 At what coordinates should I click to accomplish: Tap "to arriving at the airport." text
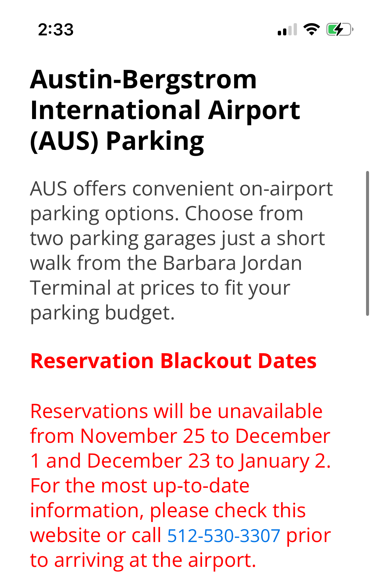click(x=143, y=560)
